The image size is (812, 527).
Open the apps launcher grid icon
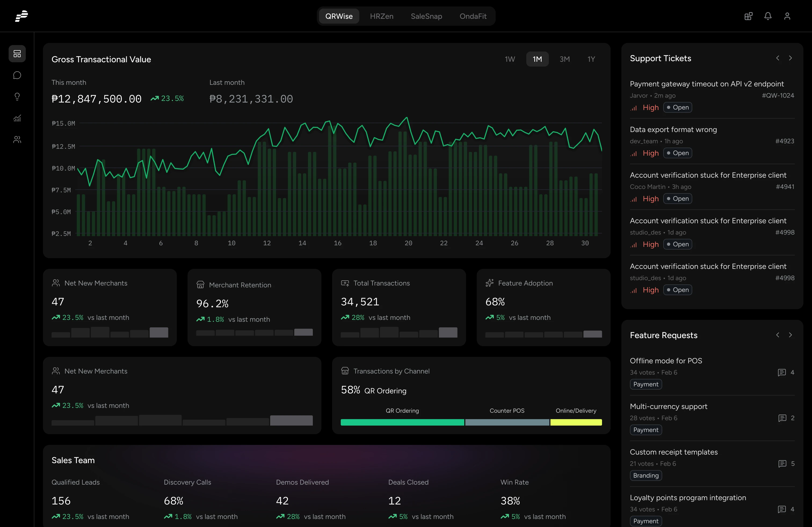tap(748, 16)
